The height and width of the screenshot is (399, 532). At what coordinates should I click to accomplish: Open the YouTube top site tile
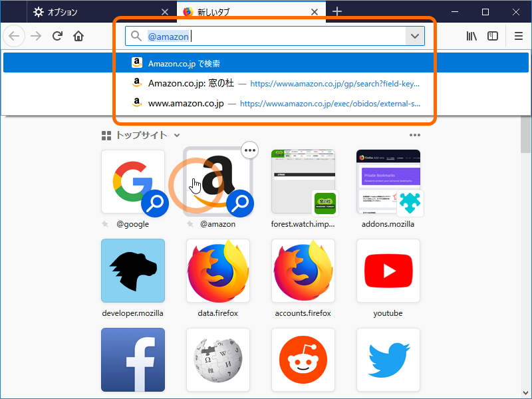click(388, 271)
